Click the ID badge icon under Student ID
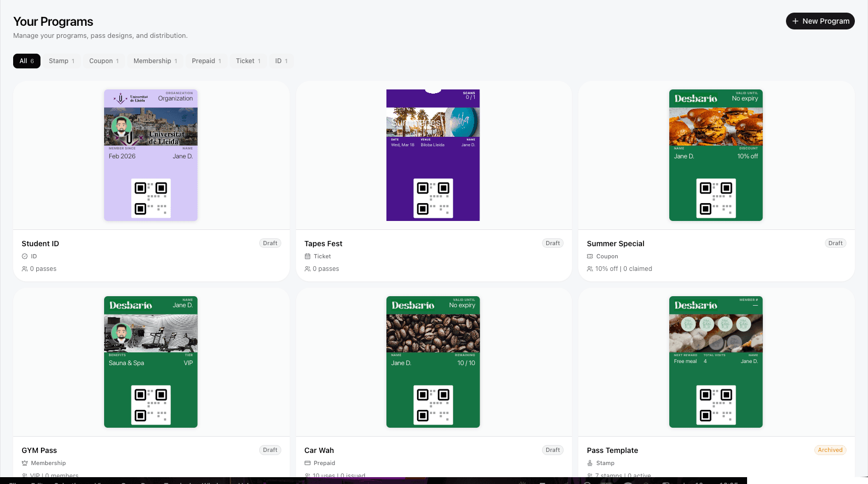 pos(24,256)
